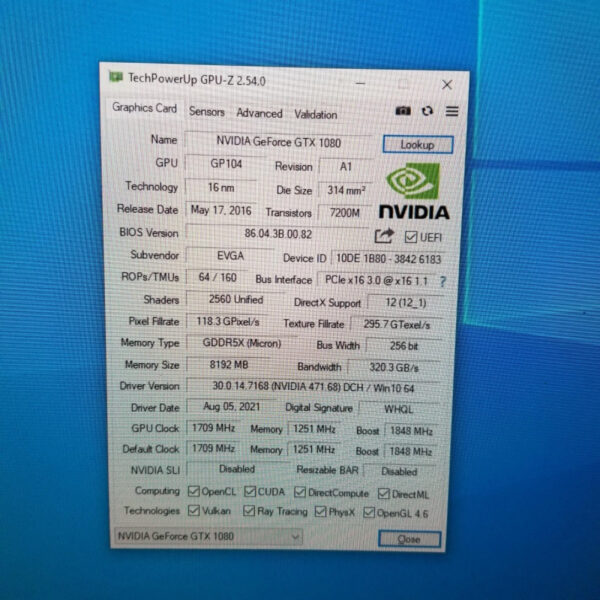
Task: Click the Subvendor field EVGA
Action: tap(230, 256)
